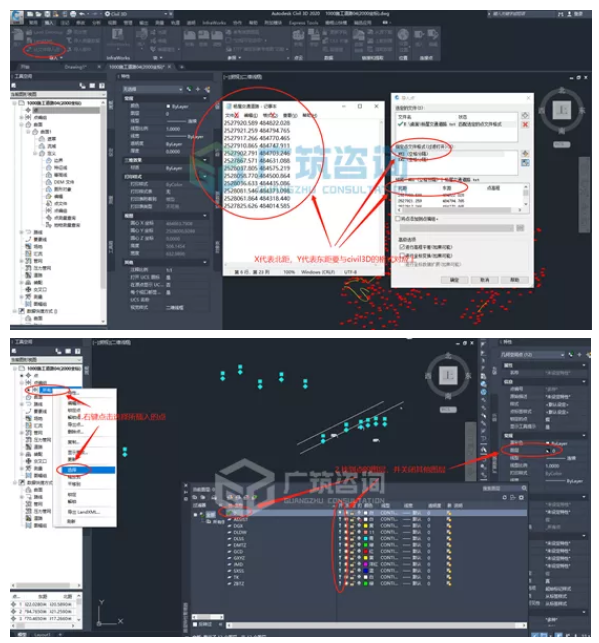Click the Cancel button in import points dialog
This screenshot has height=643, width=599.
(485, 280)
